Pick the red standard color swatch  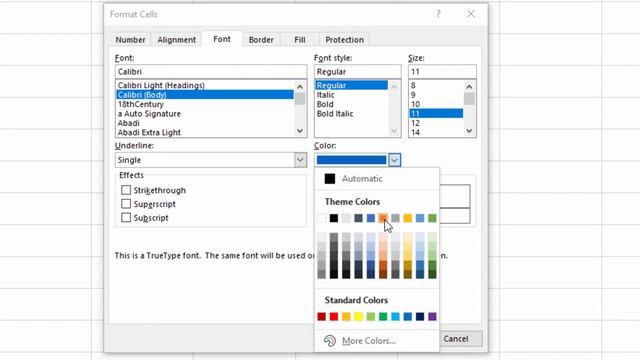pos(334,316)
